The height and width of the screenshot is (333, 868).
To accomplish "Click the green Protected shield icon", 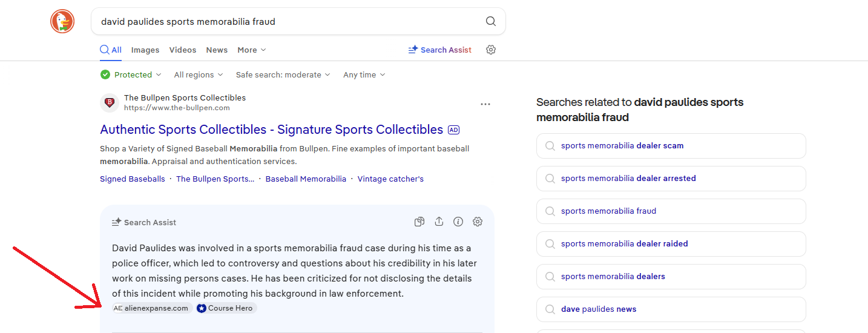I will 105,74.
